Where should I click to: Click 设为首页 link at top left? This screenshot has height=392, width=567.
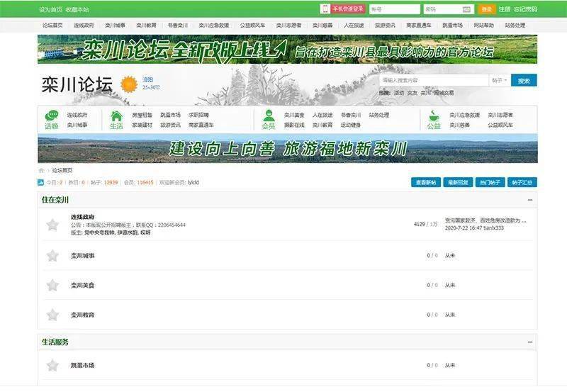coord(50,10)
